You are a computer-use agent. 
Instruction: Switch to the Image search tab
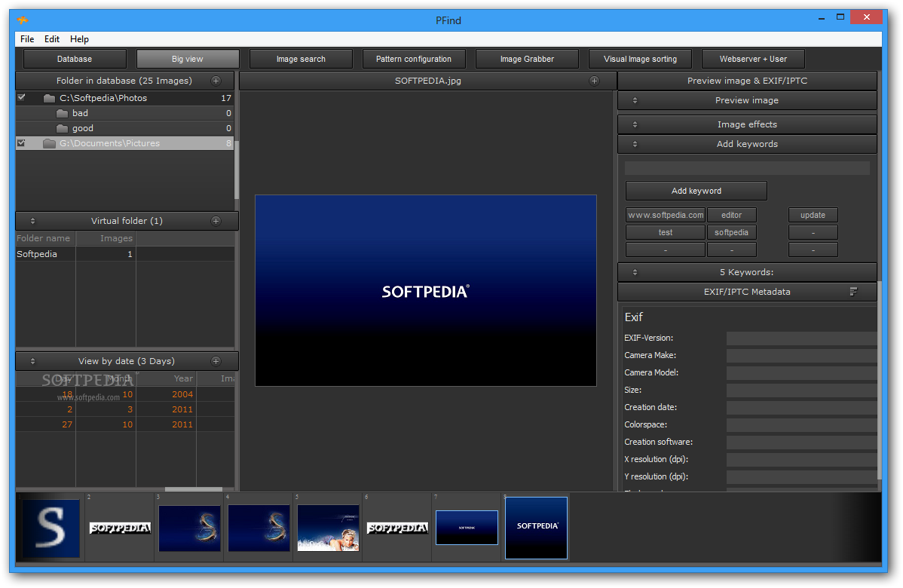301,59
